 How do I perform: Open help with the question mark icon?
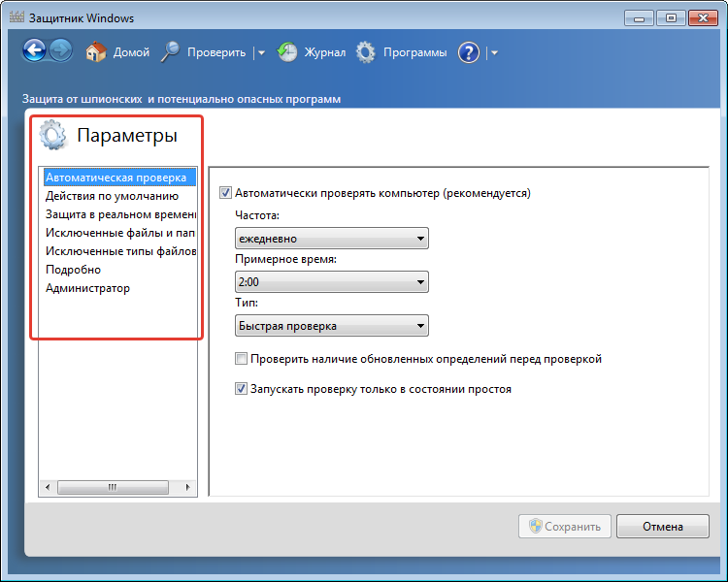coord(469,52)
